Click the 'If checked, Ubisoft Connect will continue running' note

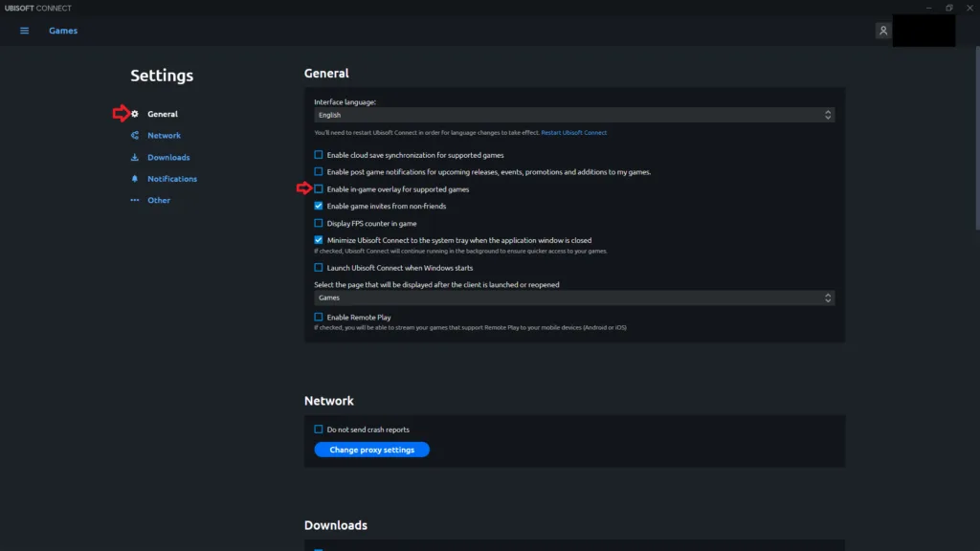460,252
